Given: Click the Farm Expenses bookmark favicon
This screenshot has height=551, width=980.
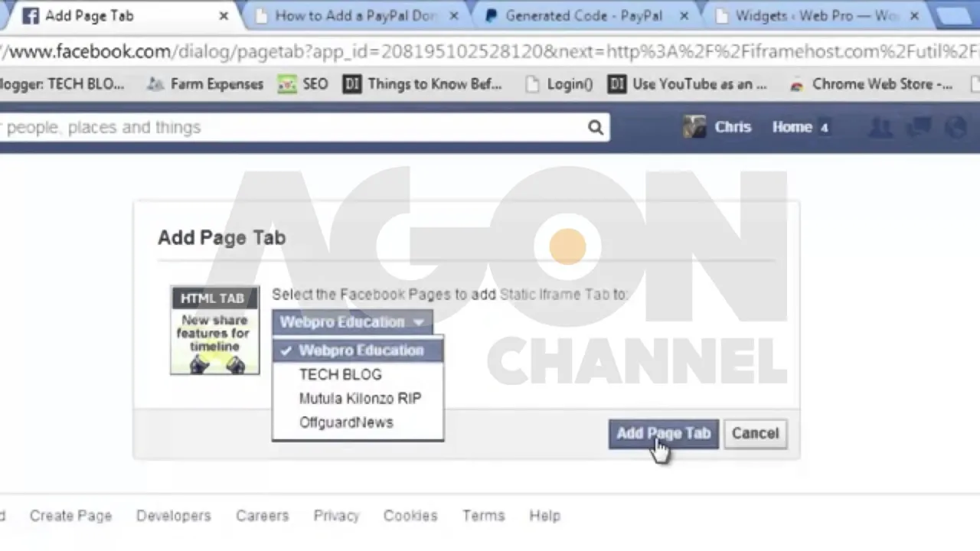Looking at the screenshot, I should [x=155, y=84].
